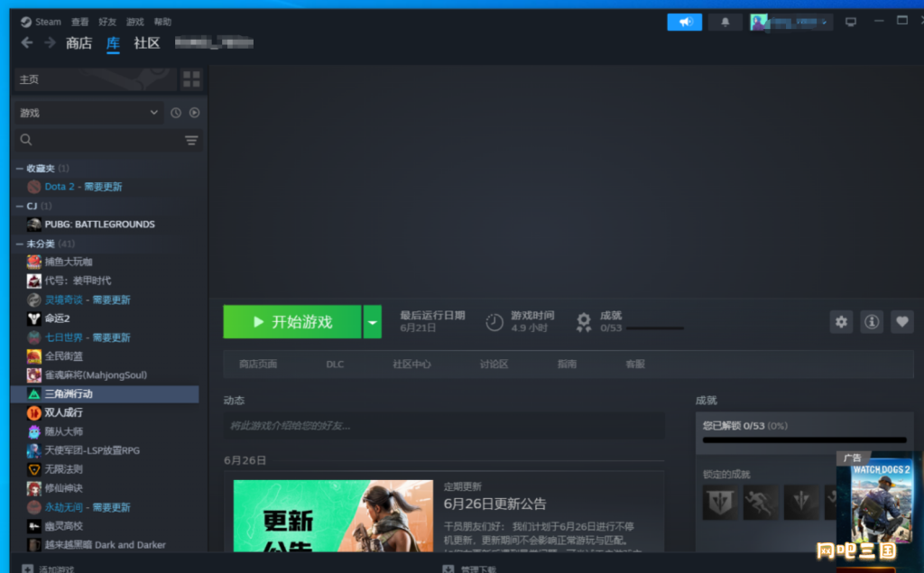Viewport: 924px width, 573px height.
Task: Select 修仙神诀 in the game list
Action: (x=106, y=488)
